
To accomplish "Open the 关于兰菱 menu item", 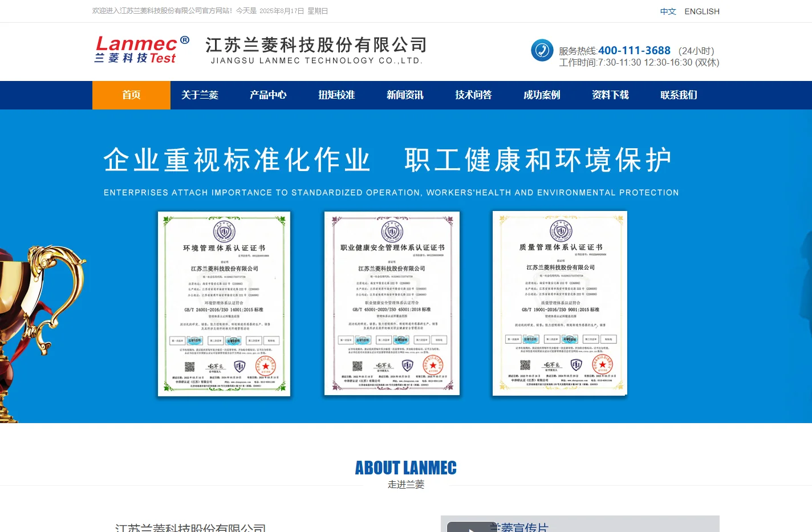I will click(200, 95).
